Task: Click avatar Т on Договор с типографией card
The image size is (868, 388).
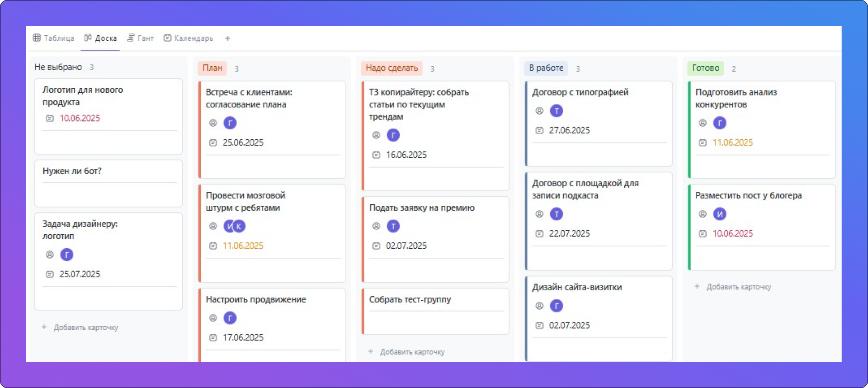Action: click(x=557, y=111)
